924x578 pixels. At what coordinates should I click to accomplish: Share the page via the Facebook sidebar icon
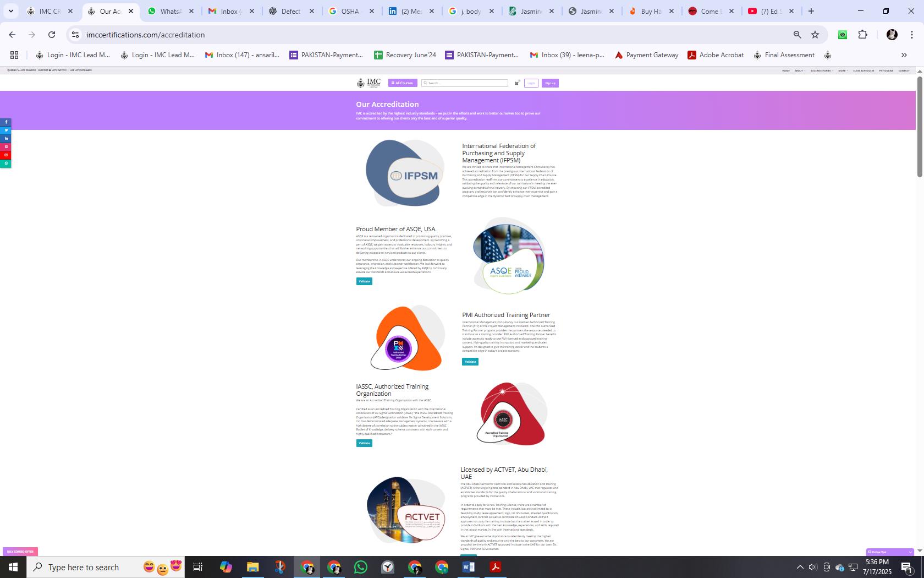point(5,122)
